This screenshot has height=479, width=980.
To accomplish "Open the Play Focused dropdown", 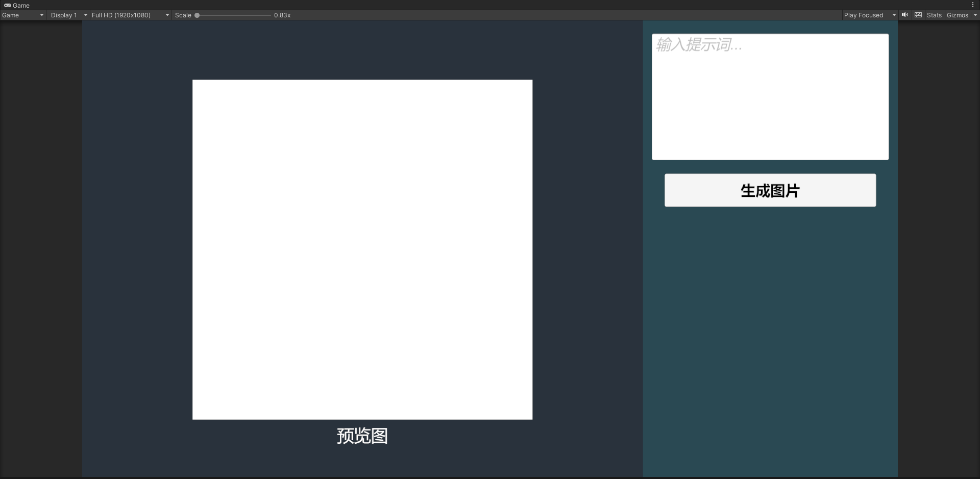I will (x=870, y=15).
